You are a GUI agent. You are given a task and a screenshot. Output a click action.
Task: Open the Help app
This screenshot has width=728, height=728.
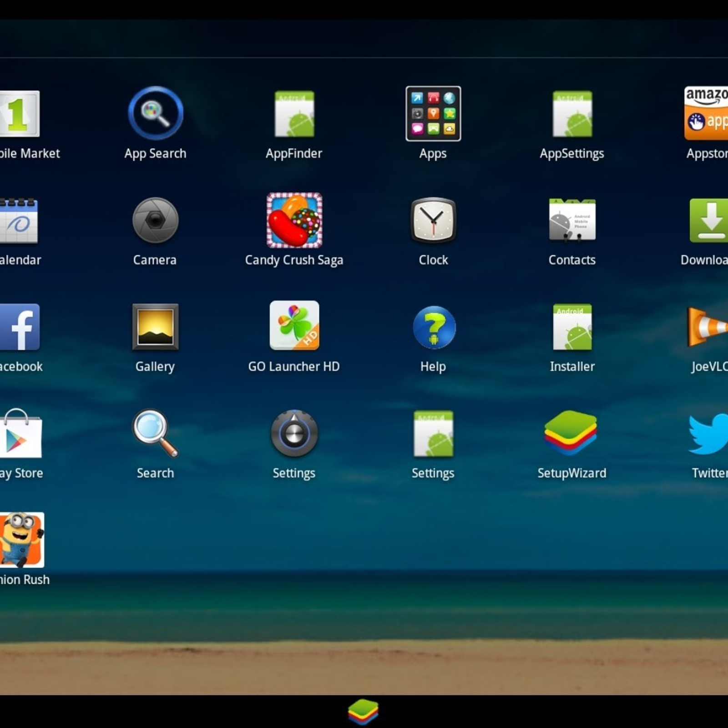pyautogui.click(x=434, y=327)
